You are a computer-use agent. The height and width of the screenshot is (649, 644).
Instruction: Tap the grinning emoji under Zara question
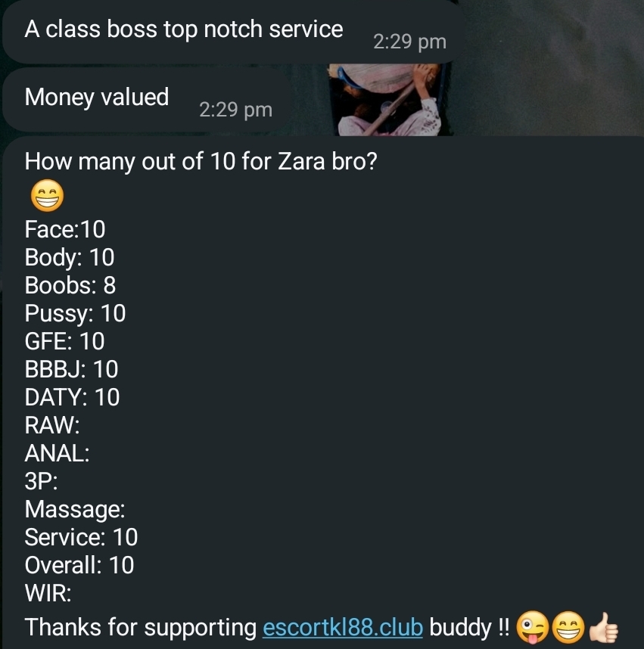tap(48, 195)
